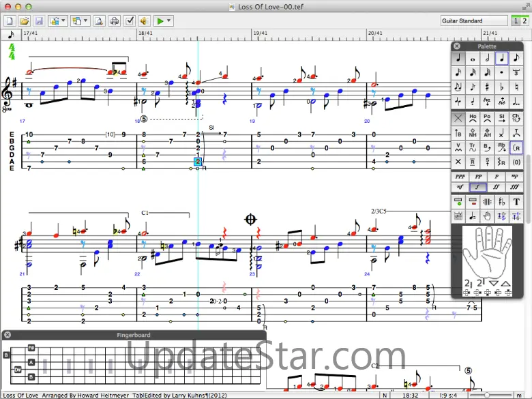532x399 pixels.
Task: Click the note duration ruler button
Action: click(x=11, y=35)
